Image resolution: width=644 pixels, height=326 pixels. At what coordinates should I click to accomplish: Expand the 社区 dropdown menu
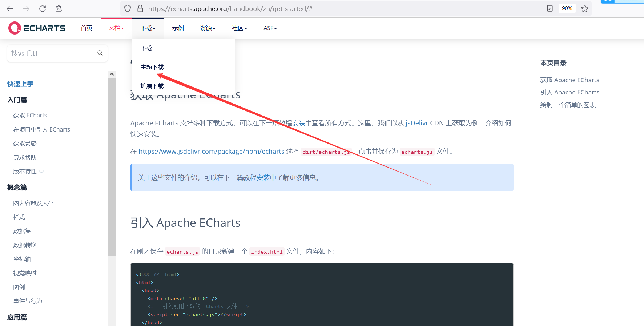(240, 28)
